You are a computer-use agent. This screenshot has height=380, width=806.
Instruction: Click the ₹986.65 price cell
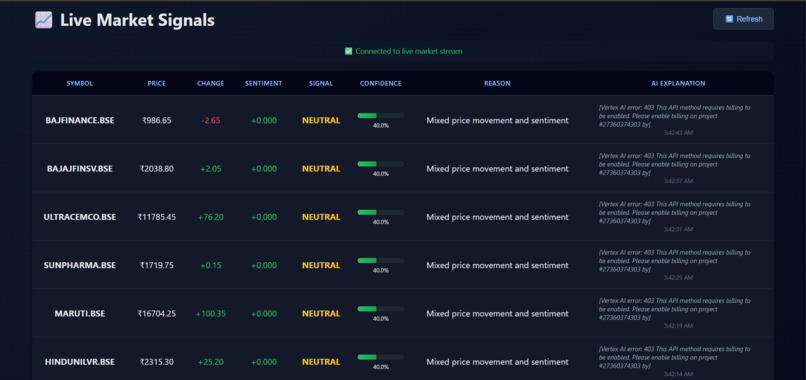(157, 121)
